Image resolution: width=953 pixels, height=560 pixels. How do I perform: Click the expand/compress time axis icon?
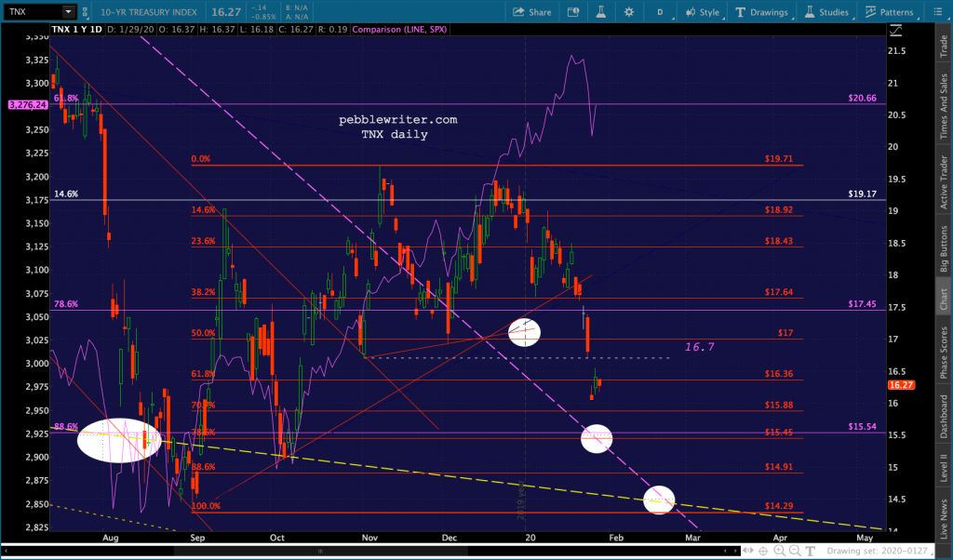click(x=748, y=551)
